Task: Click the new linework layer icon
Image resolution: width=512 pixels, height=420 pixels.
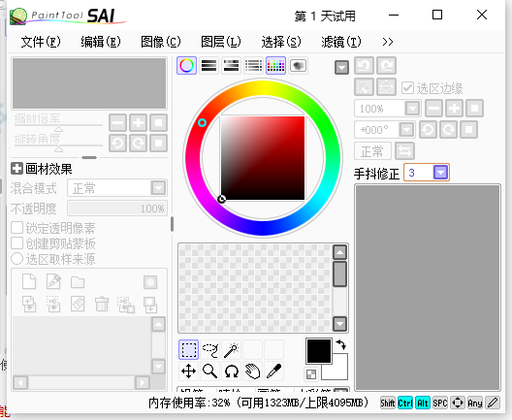Action: (x=53, y=282)
